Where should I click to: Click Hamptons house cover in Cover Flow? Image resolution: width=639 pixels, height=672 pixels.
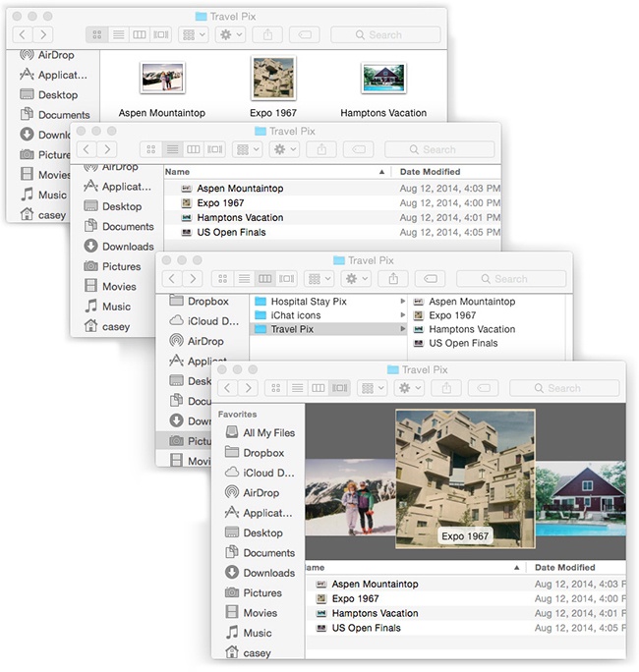pyautogui.click(x=581, y=498)
